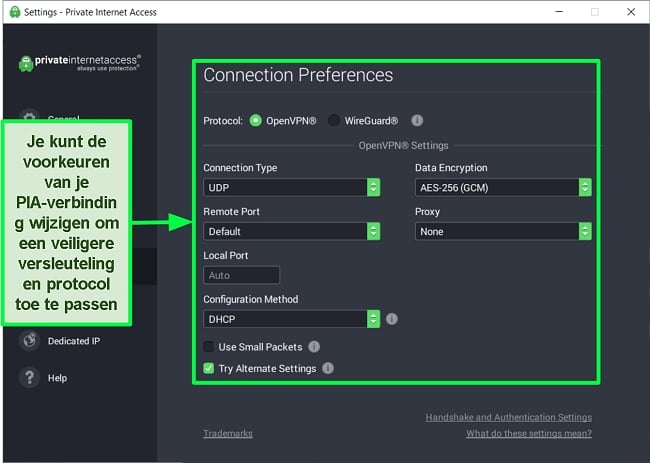Click the Dedicated IP globe icon in sidebar
650x463 pixels.
click(29, 341)
